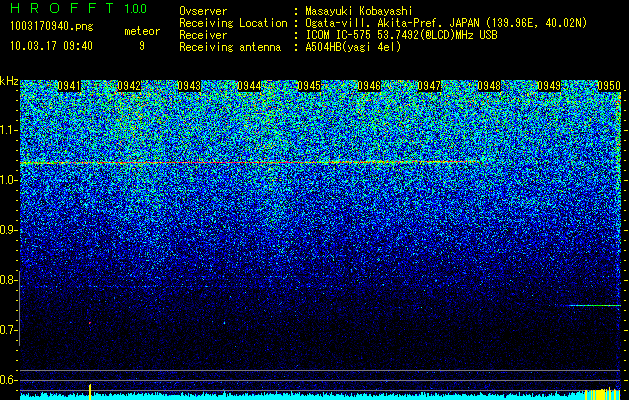Image resolution: width=629 pixels, height=400 pixels.
Task: Click the 0.6 frequency axis label
Action: coord(8,380)
